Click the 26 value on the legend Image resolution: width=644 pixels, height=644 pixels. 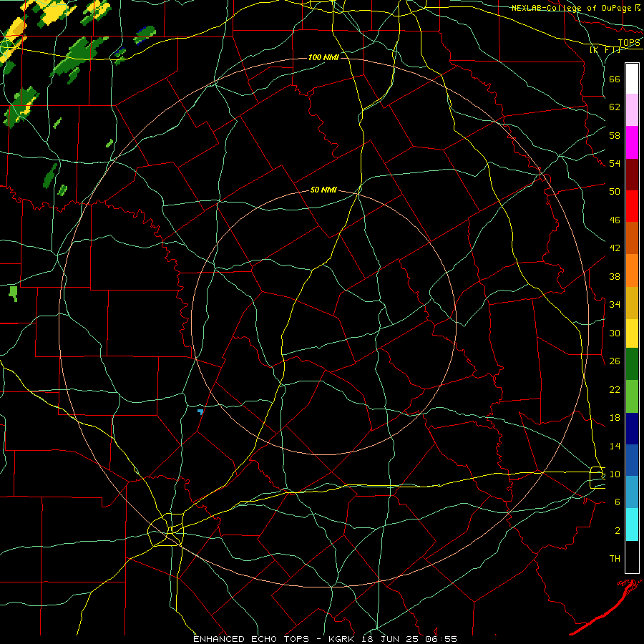615,361
